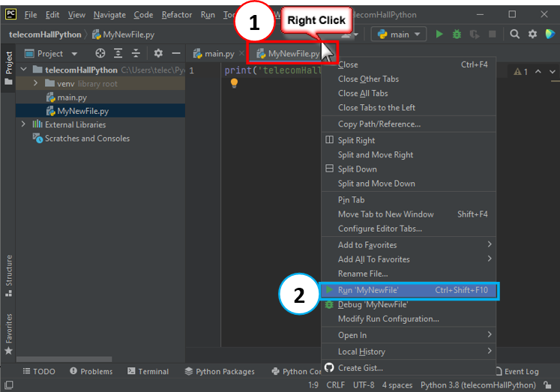Click Python 3.8 interpreter in status bar
Image resolution: width=560 pixels, height=392 pixels.
click(478, 385)
